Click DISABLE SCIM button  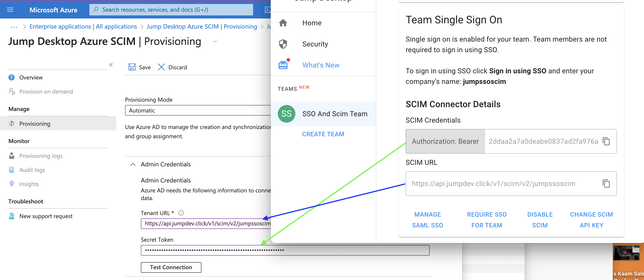540,220
